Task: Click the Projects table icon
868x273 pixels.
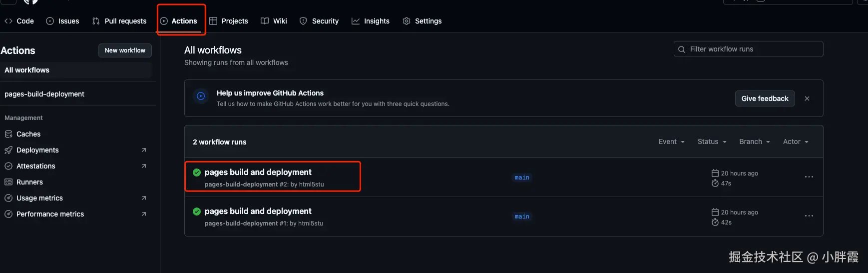Action: 213,21
